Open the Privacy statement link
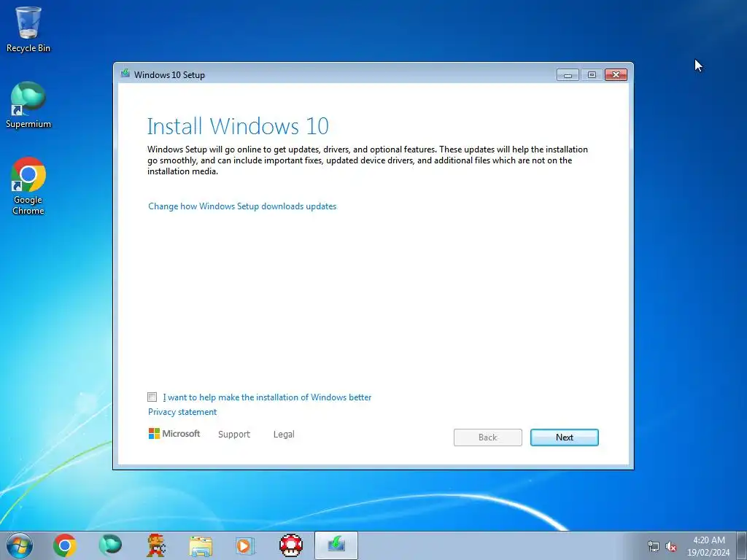 182,412
